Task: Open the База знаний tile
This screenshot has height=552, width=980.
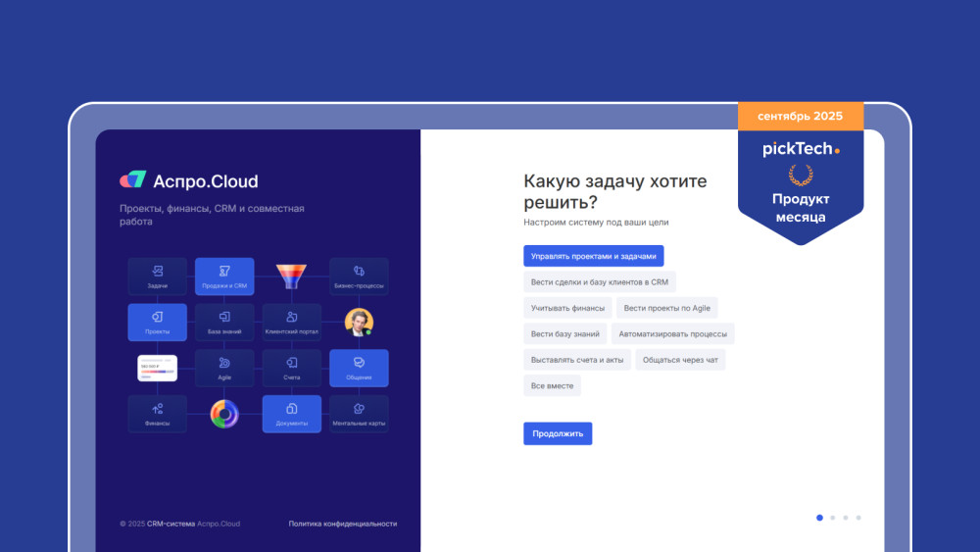Action: [x=224, y=322]
